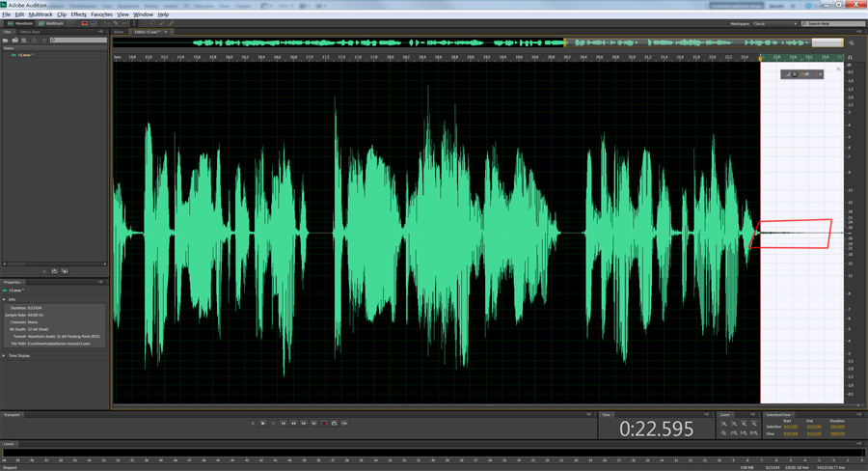Click the red Record button
The image size is (868, 471).
(x=324, y=424)
